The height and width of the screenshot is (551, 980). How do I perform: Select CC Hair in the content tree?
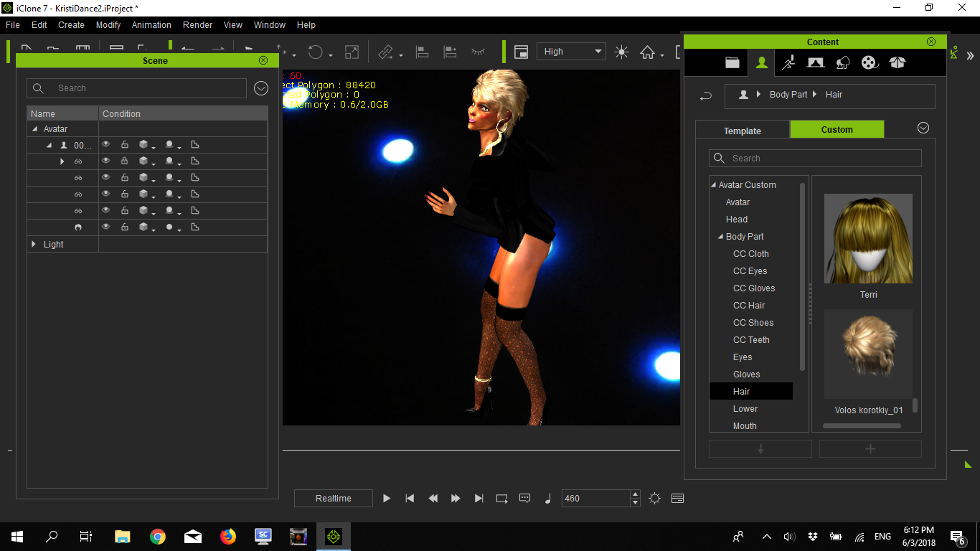pos(749,306)
